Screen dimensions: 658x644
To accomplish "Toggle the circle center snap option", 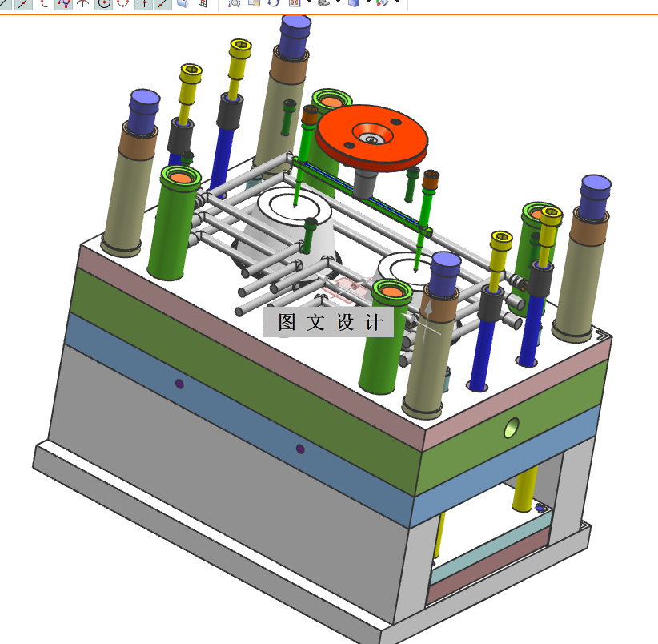I will click(103, 3).
